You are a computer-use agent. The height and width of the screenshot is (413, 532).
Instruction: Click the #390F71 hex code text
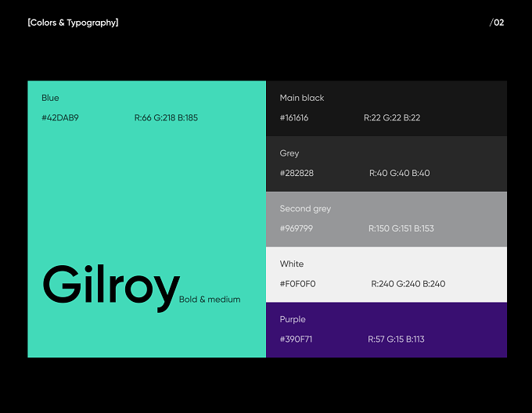point(296,339)
